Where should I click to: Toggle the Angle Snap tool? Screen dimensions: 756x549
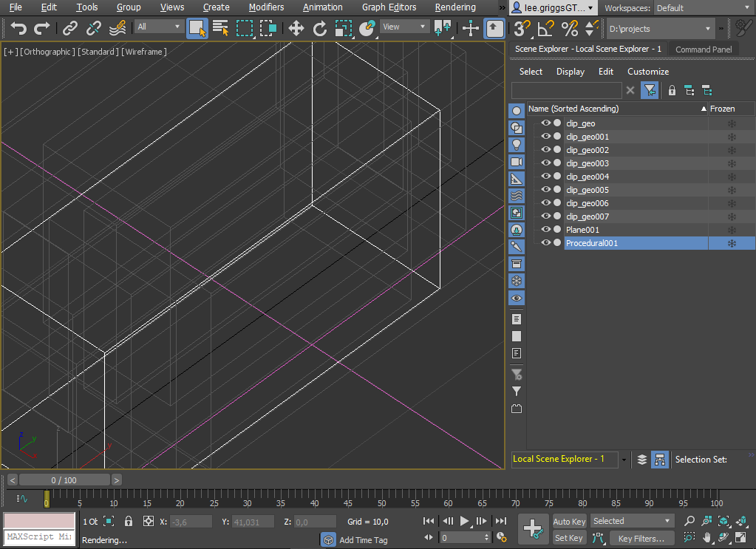(545, 29)
